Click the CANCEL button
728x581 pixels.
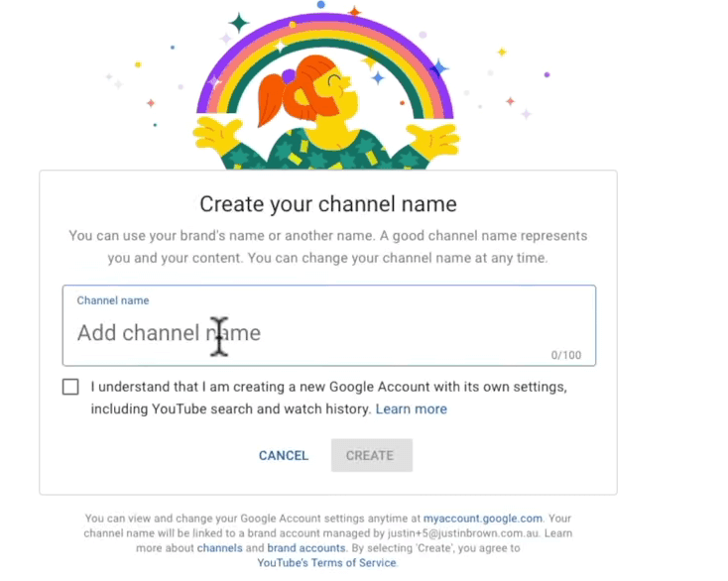pos(284,455)
